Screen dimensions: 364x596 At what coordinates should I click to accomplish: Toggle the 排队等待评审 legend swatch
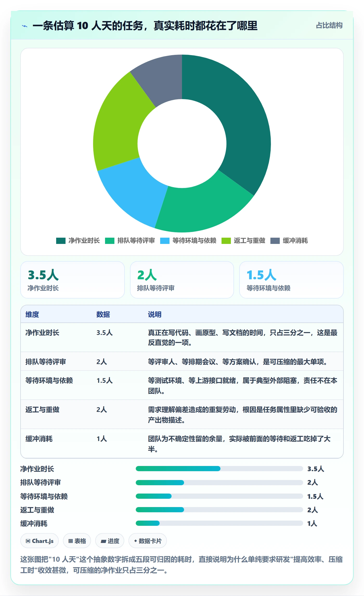110,241
